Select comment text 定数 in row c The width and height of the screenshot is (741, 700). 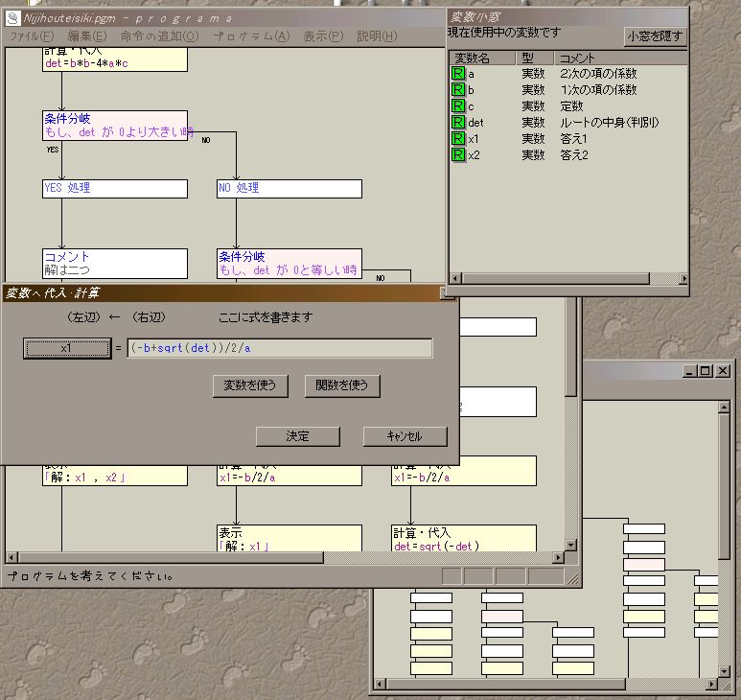(x=572, y=106)
